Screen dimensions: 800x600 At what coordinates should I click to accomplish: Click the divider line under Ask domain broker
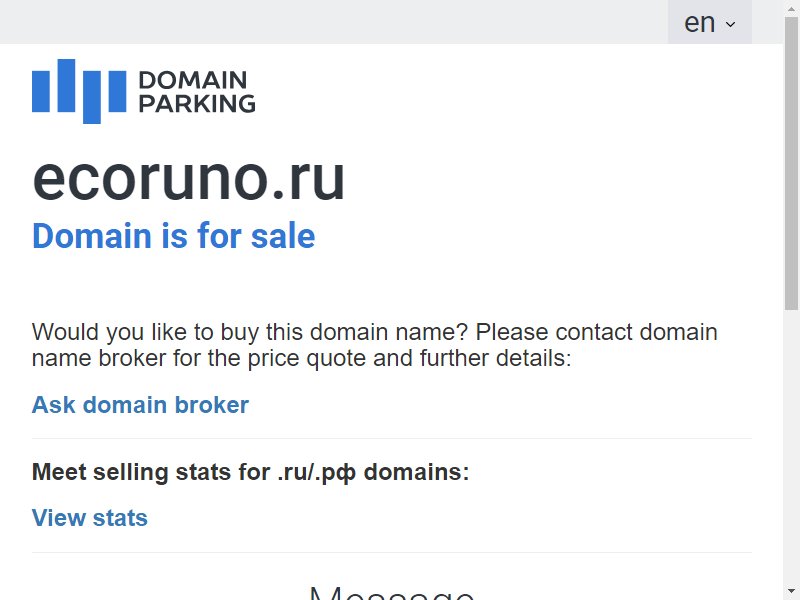pyautogui.click(x=391, y=438)
